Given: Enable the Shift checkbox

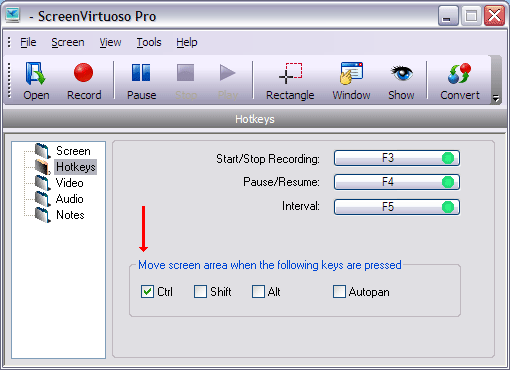Looking at the screenshot, I should point(200,292).
